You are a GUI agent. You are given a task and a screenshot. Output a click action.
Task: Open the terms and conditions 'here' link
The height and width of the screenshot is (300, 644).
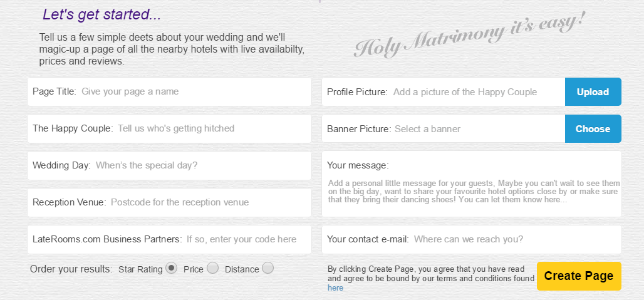point(335,288)
